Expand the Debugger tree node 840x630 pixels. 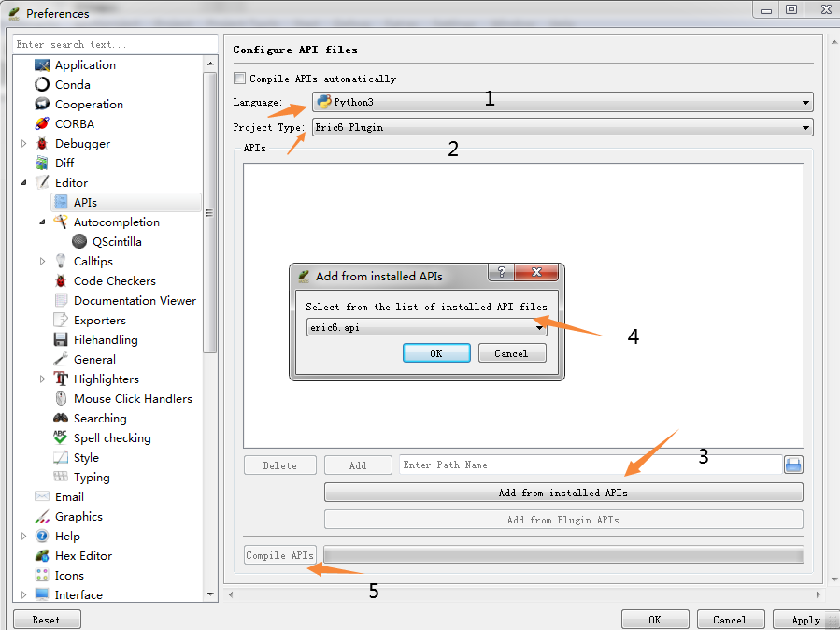tap(23, 144)
